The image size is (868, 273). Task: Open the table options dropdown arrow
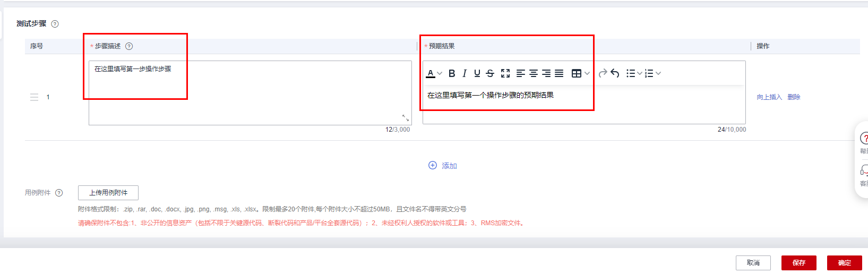coord(587,73)
